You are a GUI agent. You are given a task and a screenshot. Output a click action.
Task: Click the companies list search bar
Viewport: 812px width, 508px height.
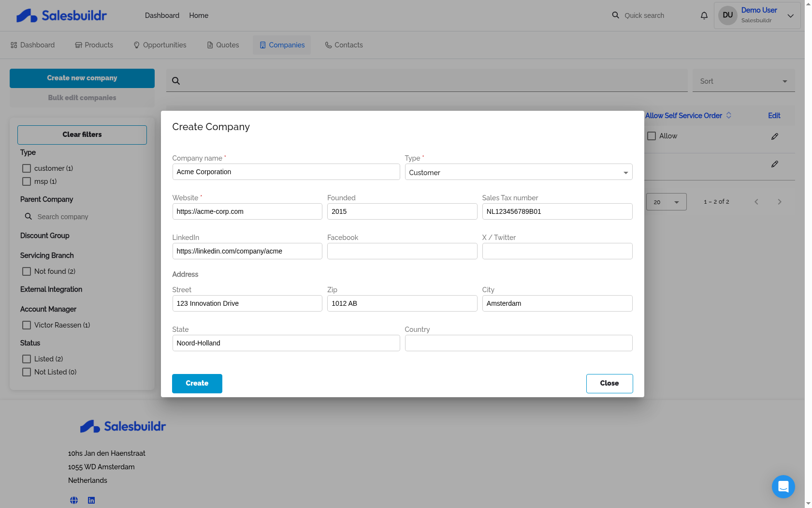(x=427, y=81)
